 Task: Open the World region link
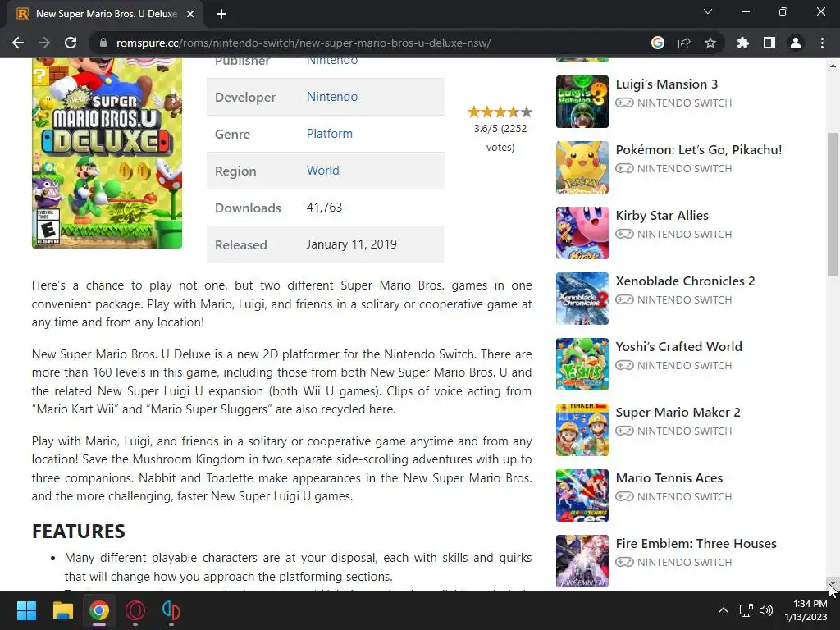click(x=322, y=171)
